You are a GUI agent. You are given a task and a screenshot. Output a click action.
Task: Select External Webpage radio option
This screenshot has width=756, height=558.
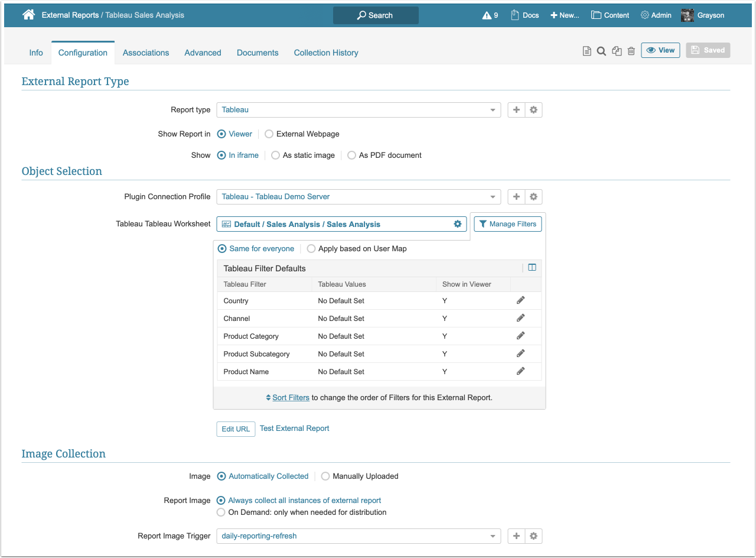coord(269,134)
